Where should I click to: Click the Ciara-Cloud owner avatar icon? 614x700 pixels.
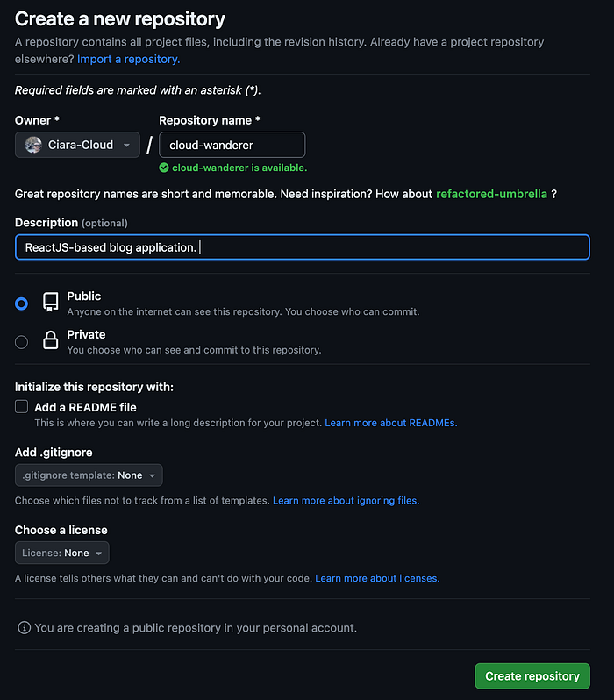[33, 145]
